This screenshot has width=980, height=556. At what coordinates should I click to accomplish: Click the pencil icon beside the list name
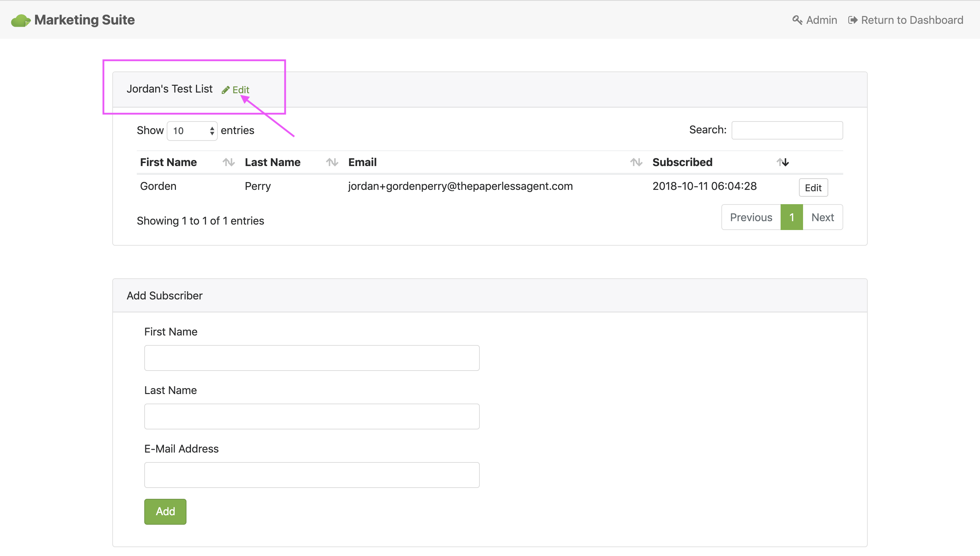click(226, 90)
